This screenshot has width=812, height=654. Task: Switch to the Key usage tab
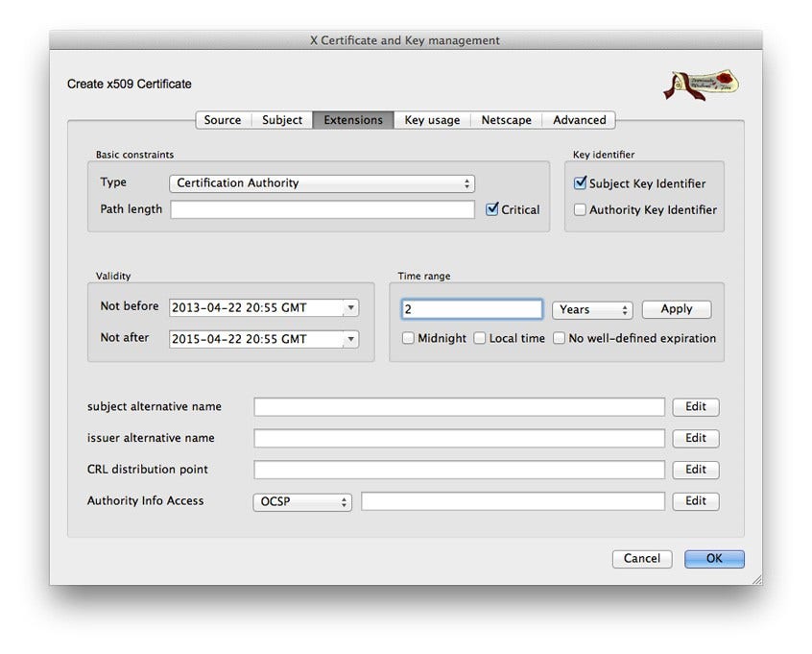tap(433, 120)
